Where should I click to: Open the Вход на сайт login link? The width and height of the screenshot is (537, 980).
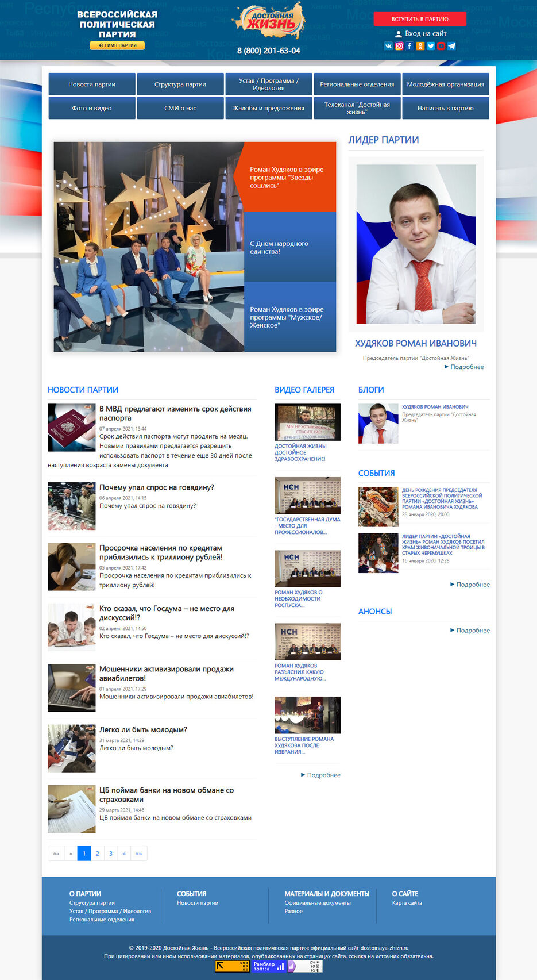point(426,34)
